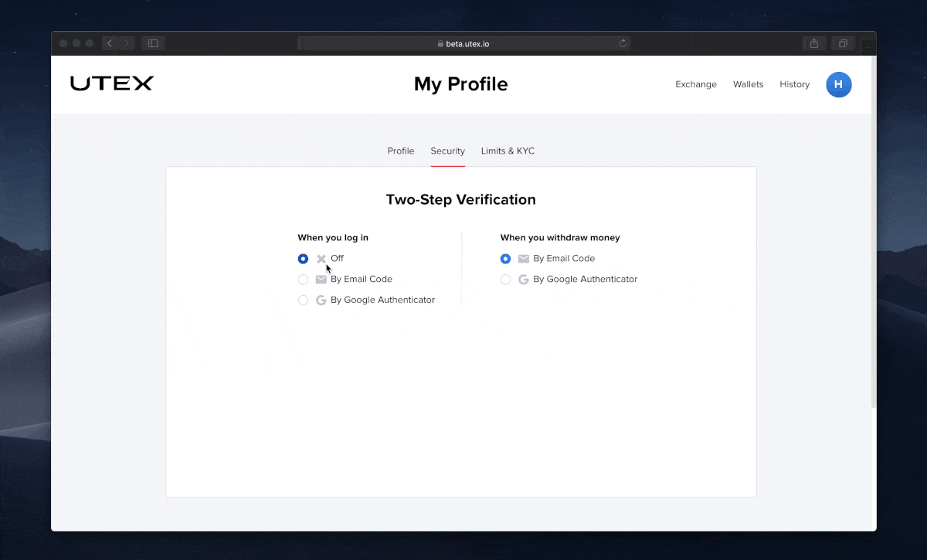
Task: Click the My Profile page title
Action: pos(461,84)
